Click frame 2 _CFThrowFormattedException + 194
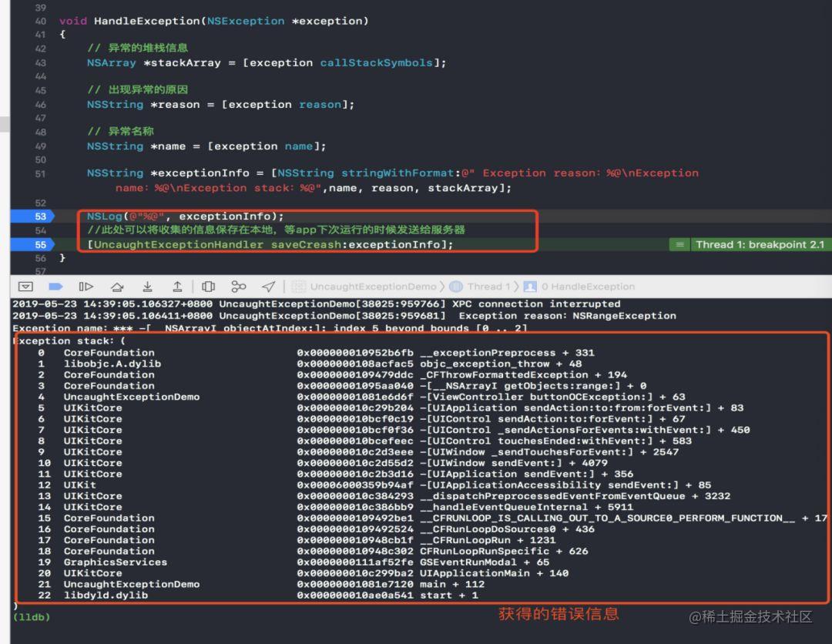 333,375
